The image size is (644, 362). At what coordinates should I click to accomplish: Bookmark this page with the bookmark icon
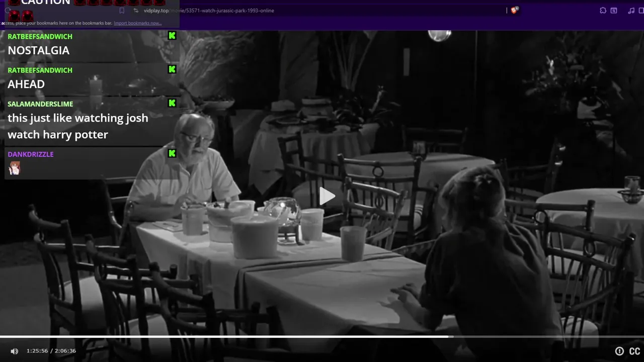click(x=122, y=11)
